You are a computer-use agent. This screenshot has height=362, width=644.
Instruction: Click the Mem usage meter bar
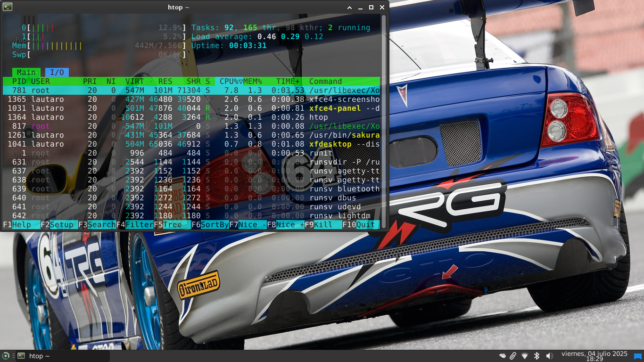tap(99, 46)
